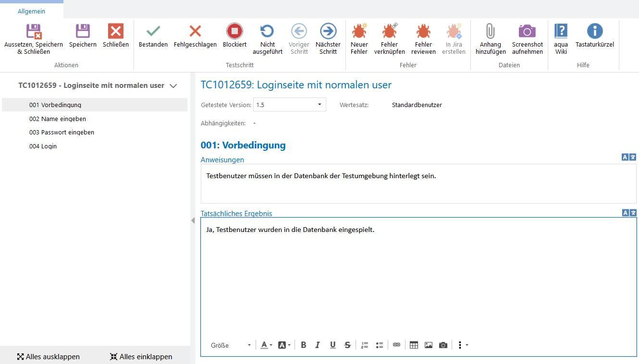Open the aqua Wiki help
Screen dimensions: 639x364
click(x=561, y=38)
